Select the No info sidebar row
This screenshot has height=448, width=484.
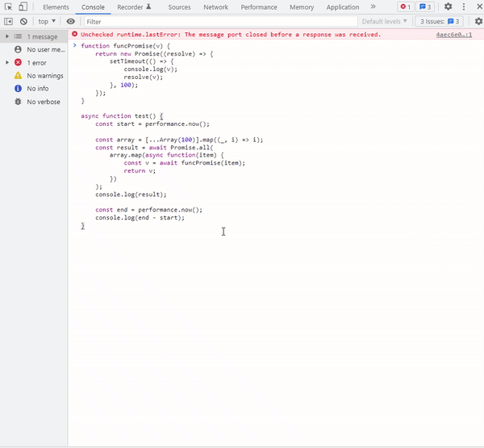pos(34,89)
